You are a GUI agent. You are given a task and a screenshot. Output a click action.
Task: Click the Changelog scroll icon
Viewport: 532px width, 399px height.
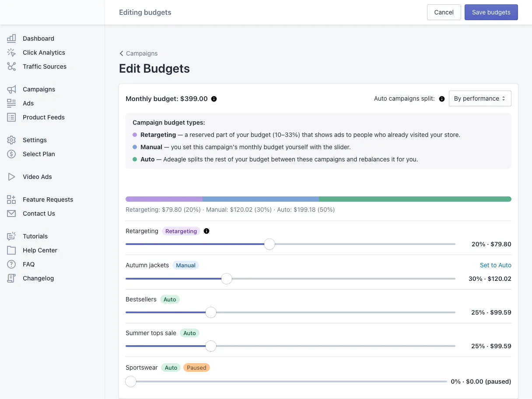point(11,278)
